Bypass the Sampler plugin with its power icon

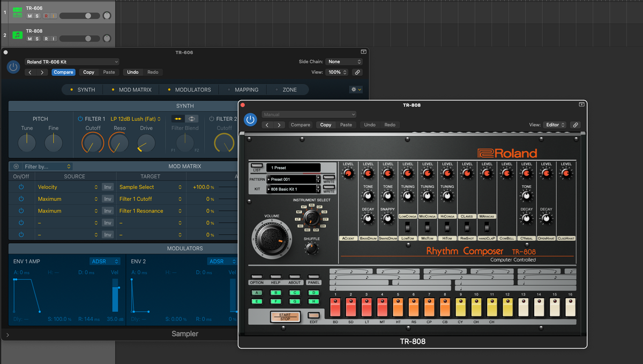point(12,66)
